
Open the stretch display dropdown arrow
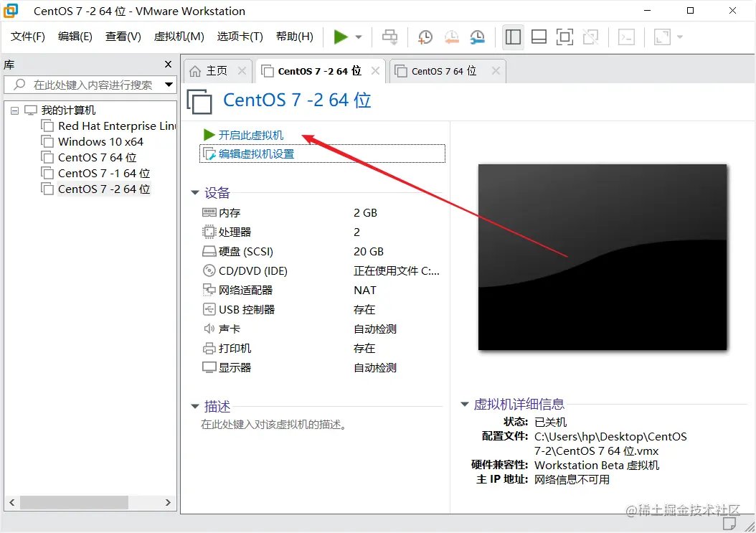click(x=680, y=37)
